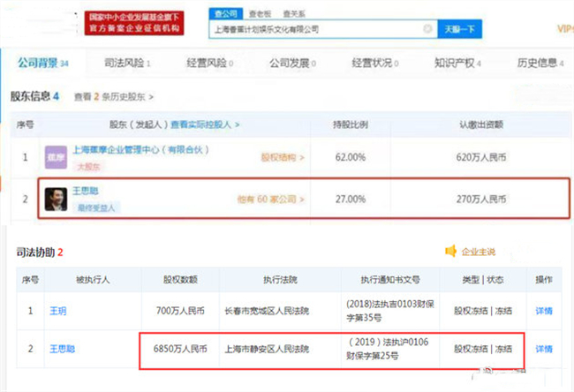Click the 司法协助 section heading

(40, 253)
